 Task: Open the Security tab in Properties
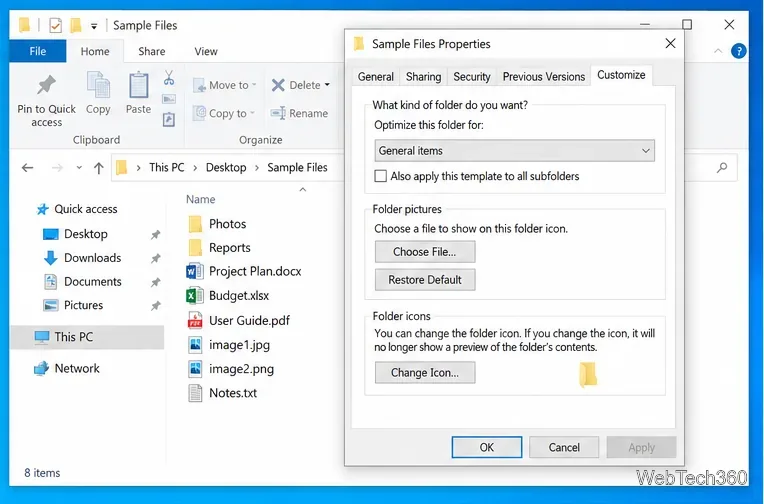(x=472, y=77)
